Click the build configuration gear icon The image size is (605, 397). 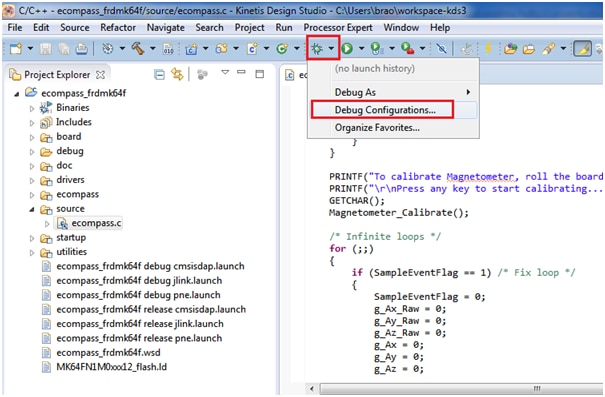(x=108, y=49)
